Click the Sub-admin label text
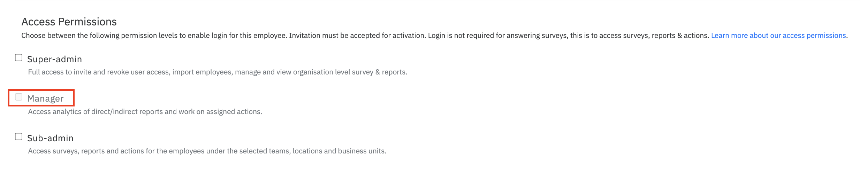Screen dimensions: 868x183 coord(50,138)
